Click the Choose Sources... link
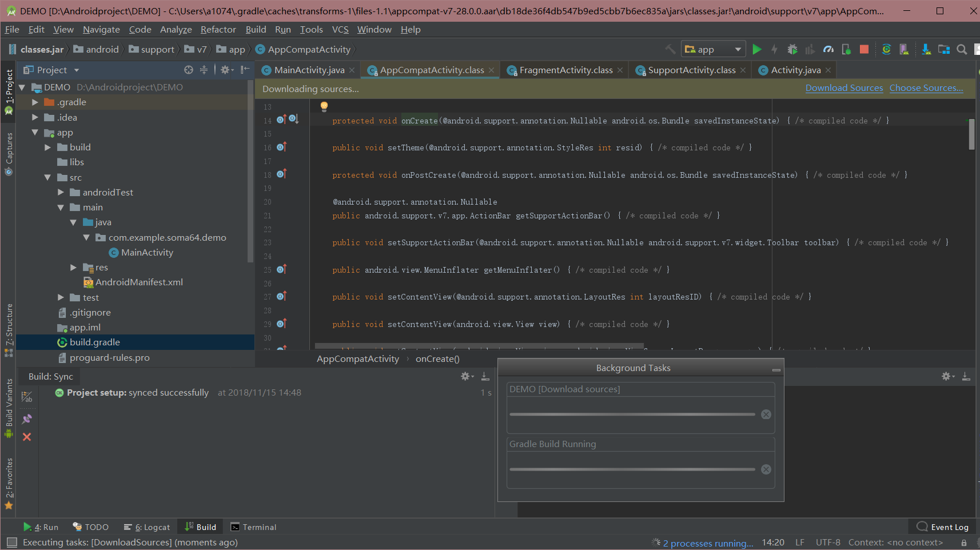Viewport: 980px width, 550px height. pyautogui.click(x=926, y=88)
